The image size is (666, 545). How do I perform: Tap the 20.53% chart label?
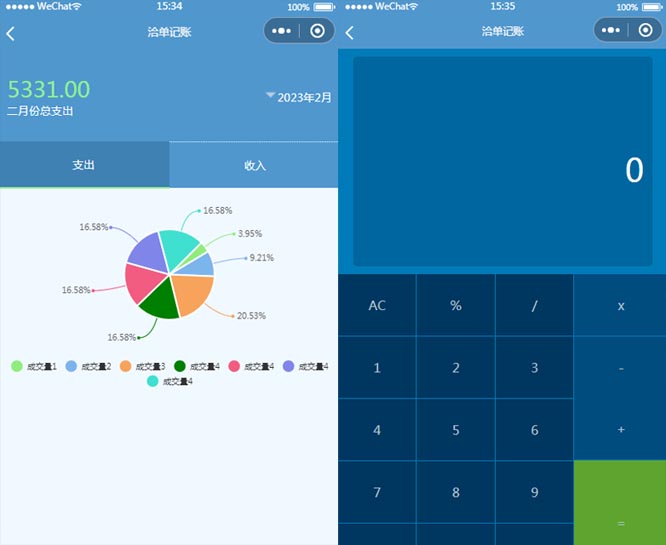(x=251, y=316)
